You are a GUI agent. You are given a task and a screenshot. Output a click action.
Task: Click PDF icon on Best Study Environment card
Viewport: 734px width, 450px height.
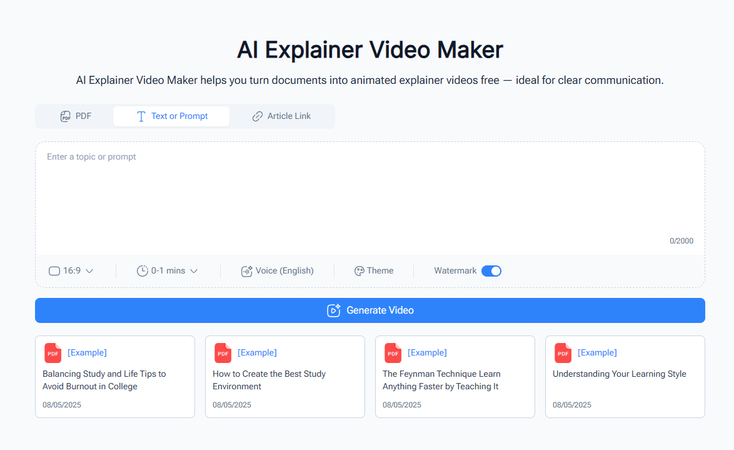click(223, 353)
